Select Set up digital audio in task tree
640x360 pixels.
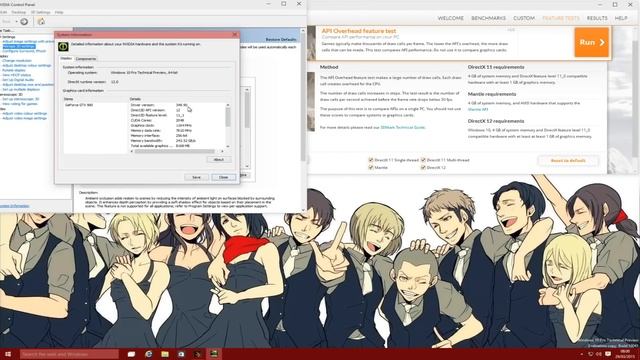coord(18,80)
